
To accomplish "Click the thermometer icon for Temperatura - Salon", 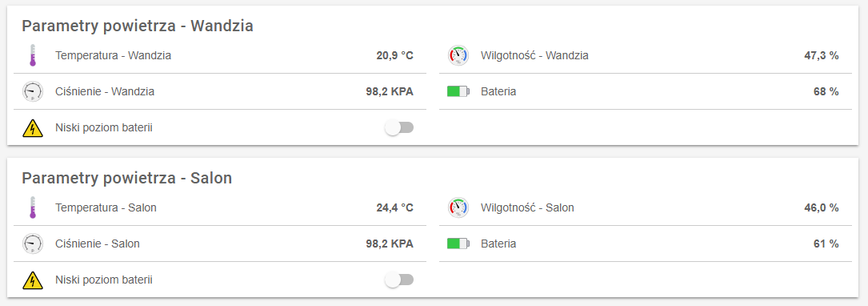I will pos(33,208).
